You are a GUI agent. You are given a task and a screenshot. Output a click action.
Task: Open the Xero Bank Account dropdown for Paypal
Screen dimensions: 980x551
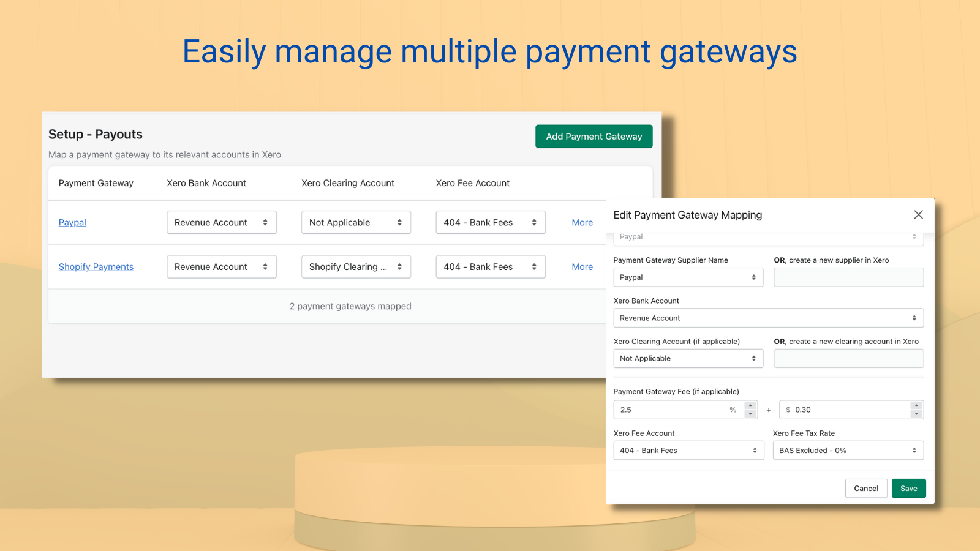click(222, 222)
